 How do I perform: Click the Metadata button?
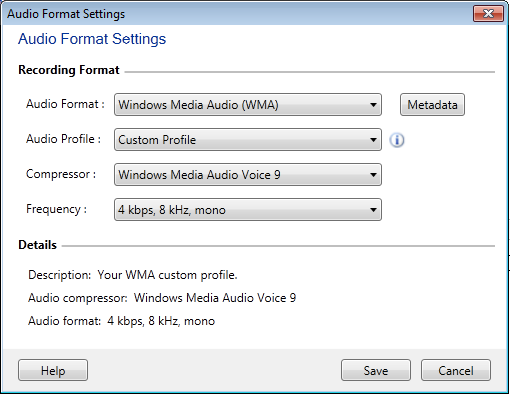pyautogui.click(x=432, y=105)
